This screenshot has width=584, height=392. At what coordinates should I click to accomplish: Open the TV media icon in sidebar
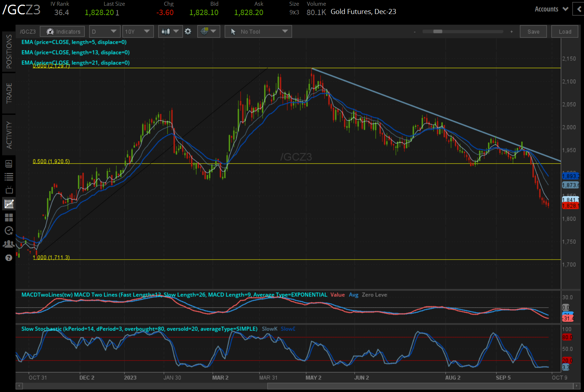tap(9, 190)
